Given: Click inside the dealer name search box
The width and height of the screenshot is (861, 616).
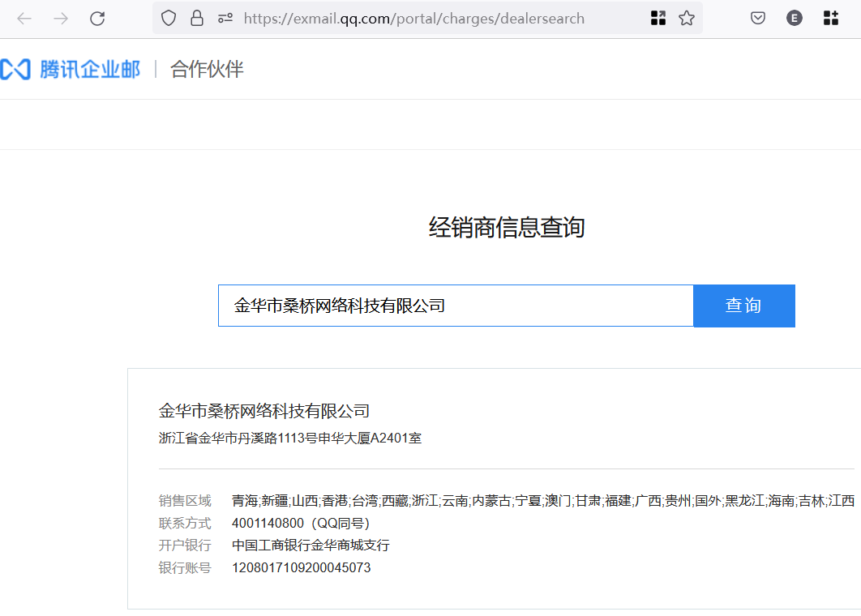Looking at the screenshot, I should pos(454,306).
